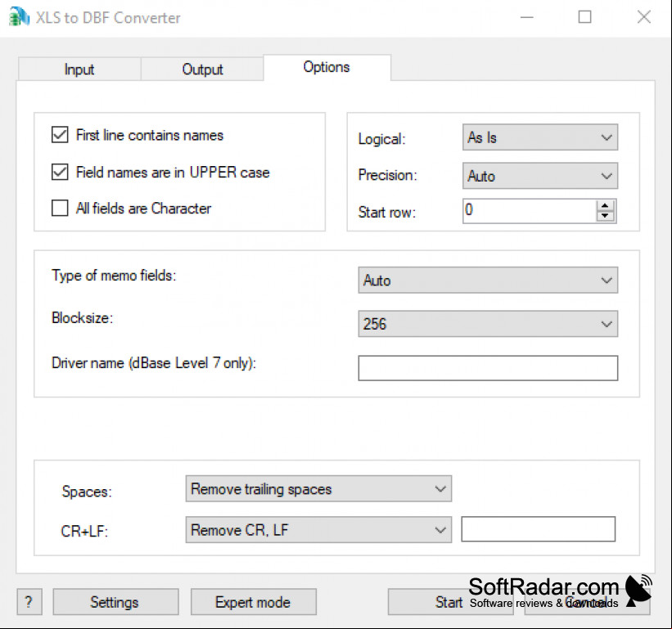Viewport: 672px width, 629px height.
Task: Expand the Precision dropdown
Action: click(x=540, y=176)
